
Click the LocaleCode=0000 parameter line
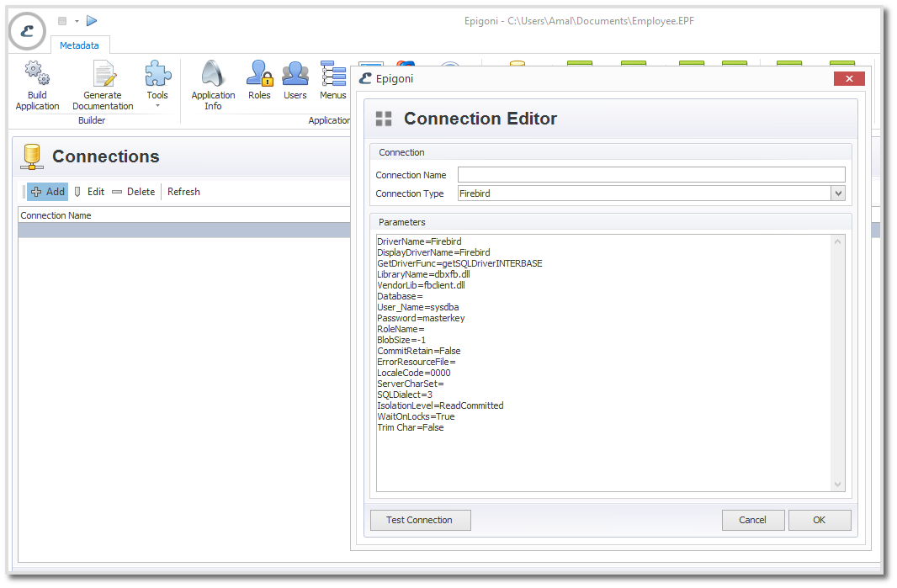pyautogui.click(x=414, y=373)
